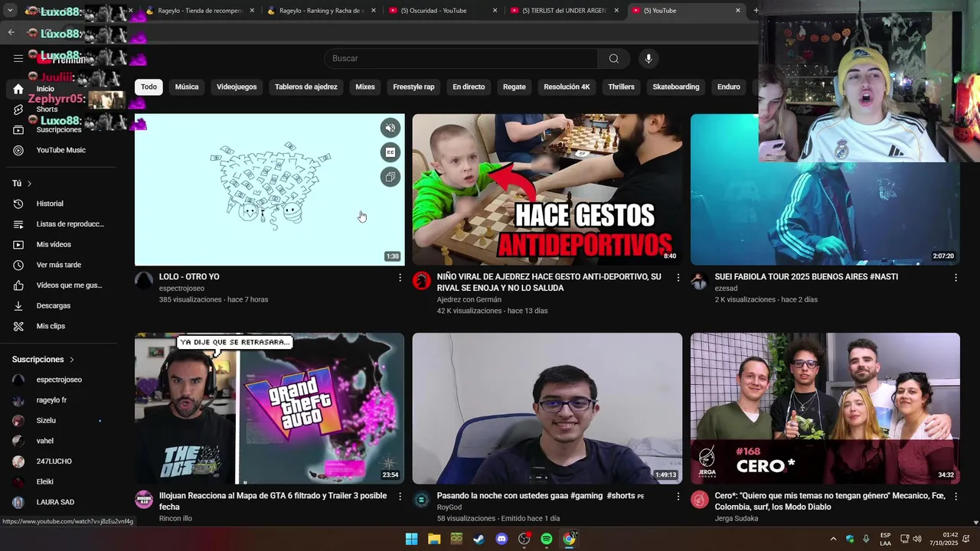Open Listas de reproducción in sidebar
The width and height of the screenshot is (980, 551).
pos(61,224)
